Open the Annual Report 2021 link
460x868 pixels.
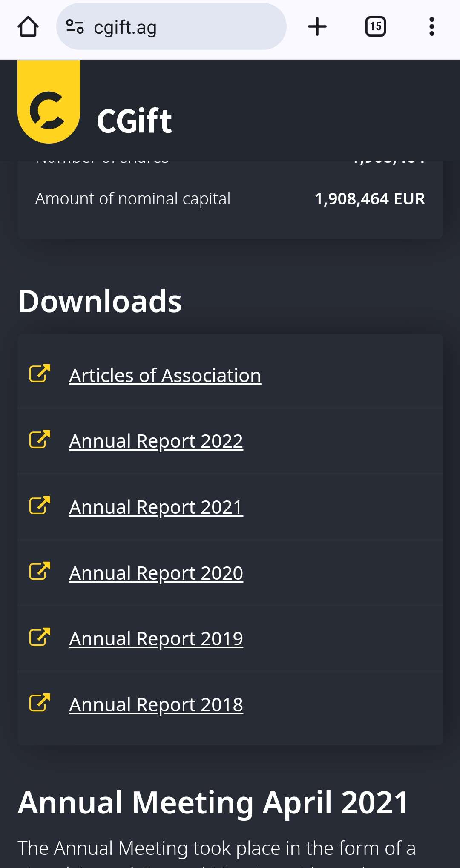point(156,507)
